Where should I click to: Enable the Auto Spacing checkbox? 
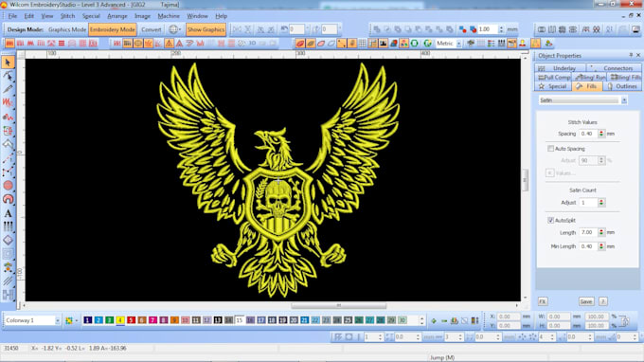[551, 149]
